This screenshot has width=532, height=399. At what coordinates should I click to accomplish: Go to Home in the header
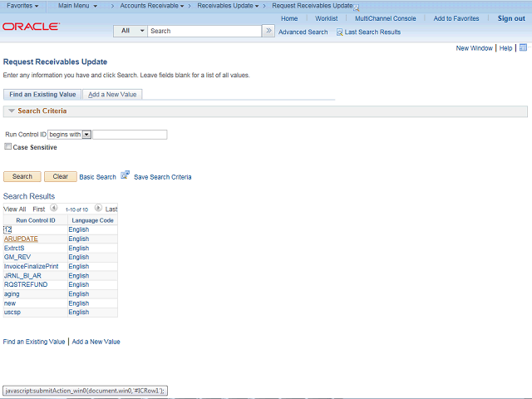[289, 18]
